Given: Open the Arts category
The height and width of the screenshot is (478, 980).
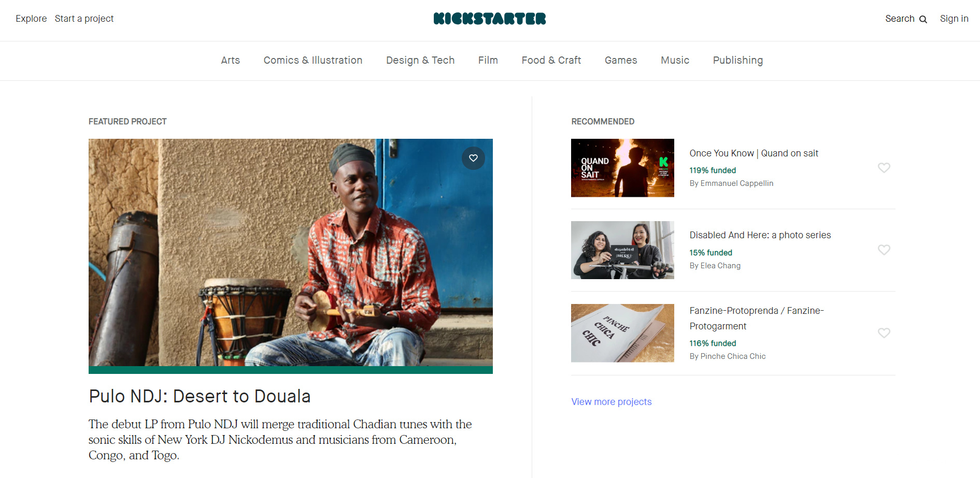Looking at the screenshot, I should coord(231,60).
